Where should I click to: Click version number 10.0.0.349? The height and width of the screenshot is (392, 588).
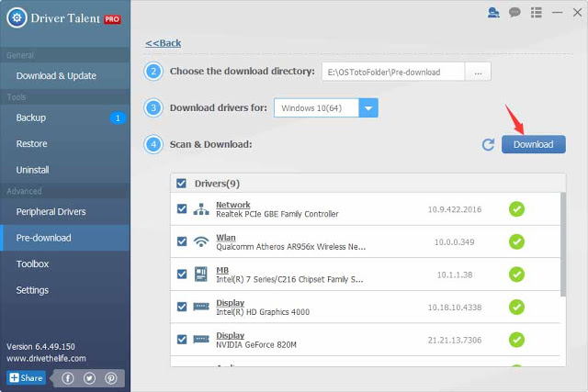coord(455,242)
